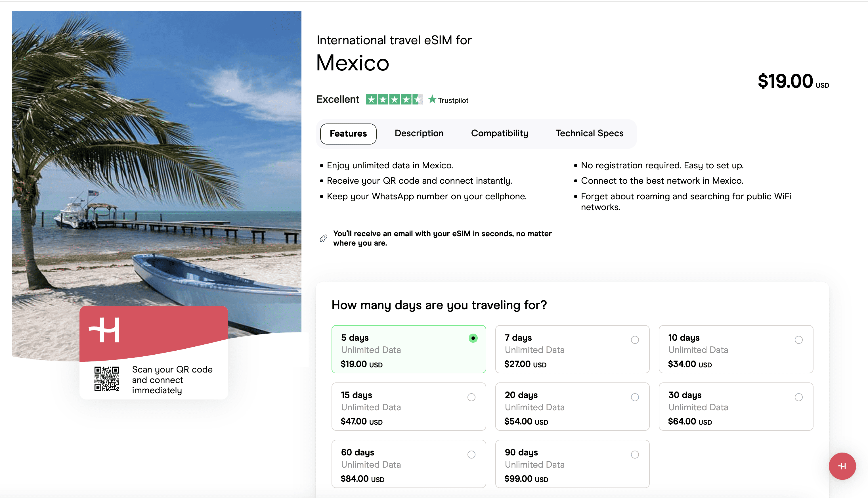Click the Features tab
Screen dimensions: 868x498
tap(348, 134)
